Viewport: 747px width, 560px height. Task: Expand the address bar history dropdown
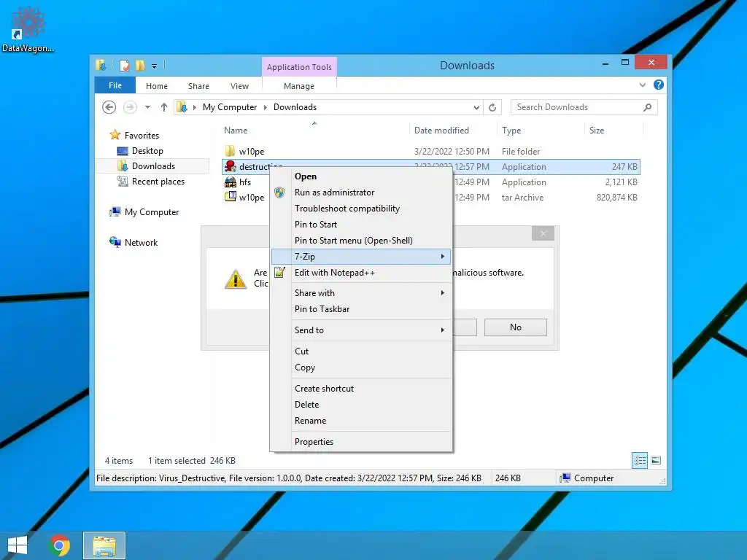click(476, 108)
